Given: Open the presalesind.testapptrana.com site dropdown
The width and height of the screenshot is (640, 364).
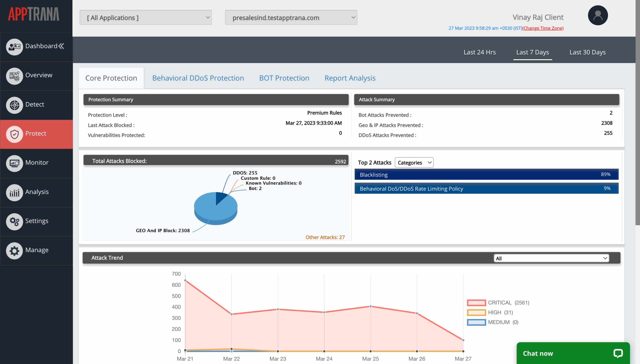Looking at the screenshot, I should (291, 17).
